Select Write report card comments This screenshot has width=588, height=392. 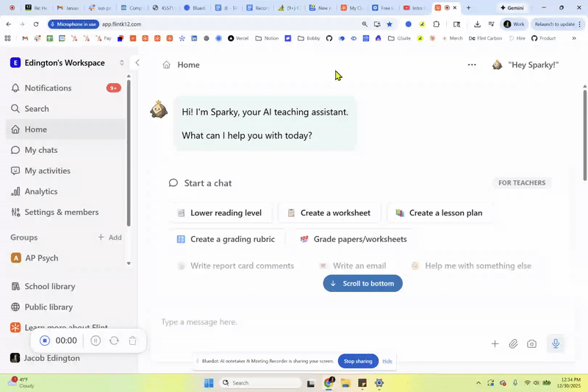pos(236,266)
